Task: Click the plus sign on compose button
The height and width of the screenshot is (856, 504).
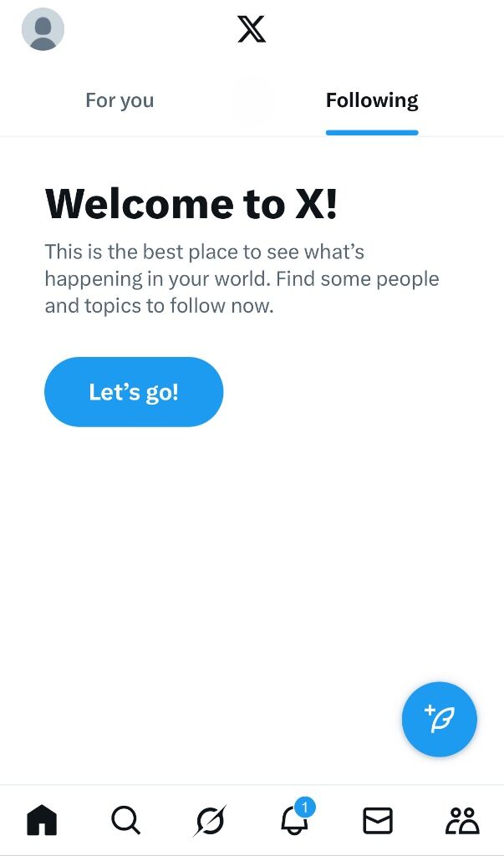Action: [430, 711]
